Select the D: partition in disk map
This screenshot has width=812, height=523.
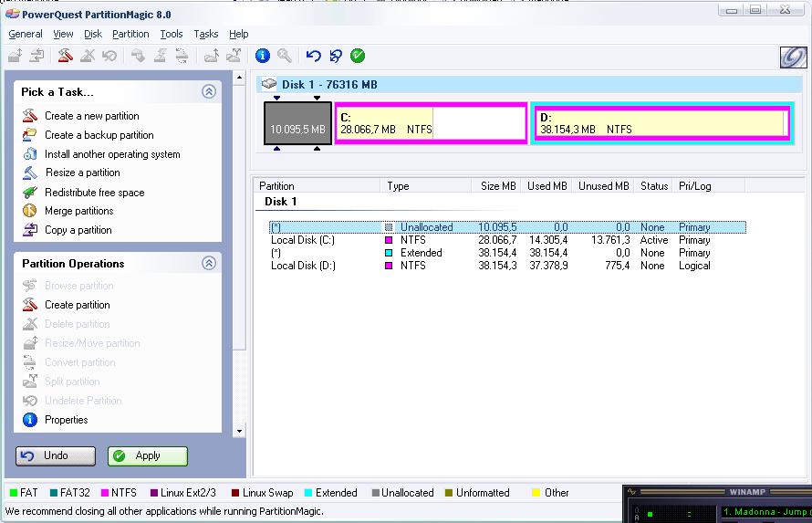(661, 123)
